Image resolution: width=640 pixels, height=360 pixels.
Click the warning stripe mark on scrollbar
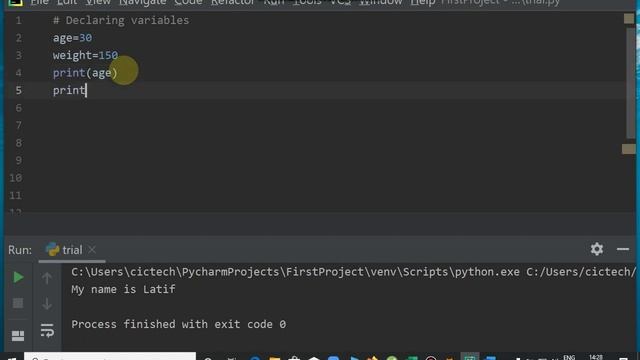(x=629, y=149)
